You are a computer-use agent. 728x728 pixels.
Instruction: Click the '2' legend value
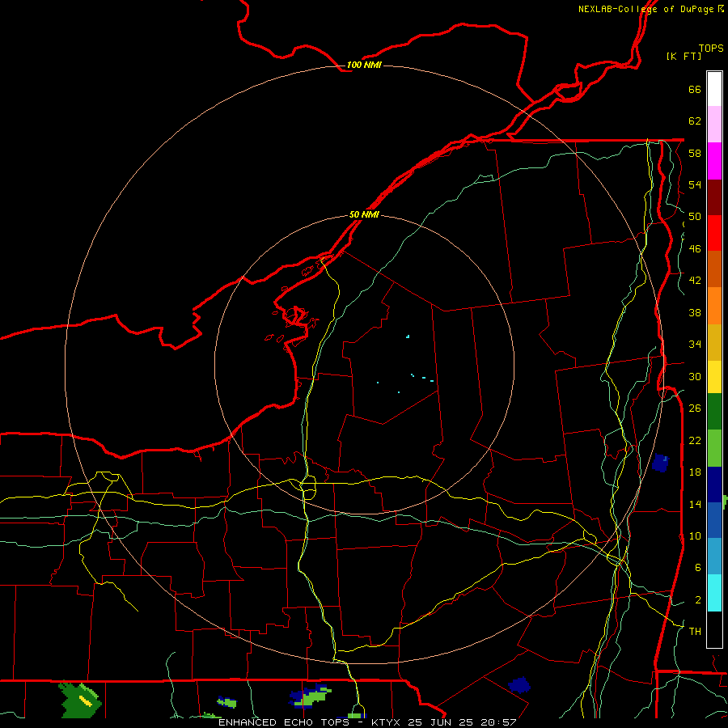click(x=697, y=599)
